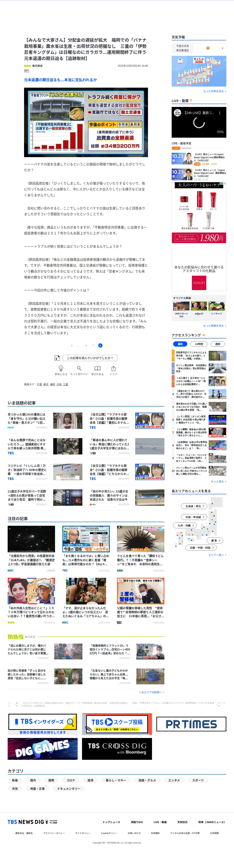The height and width of the screenshot is (868, 234).
Task: Click footer 天気防災 link
Action: click(x=182, y=822)
